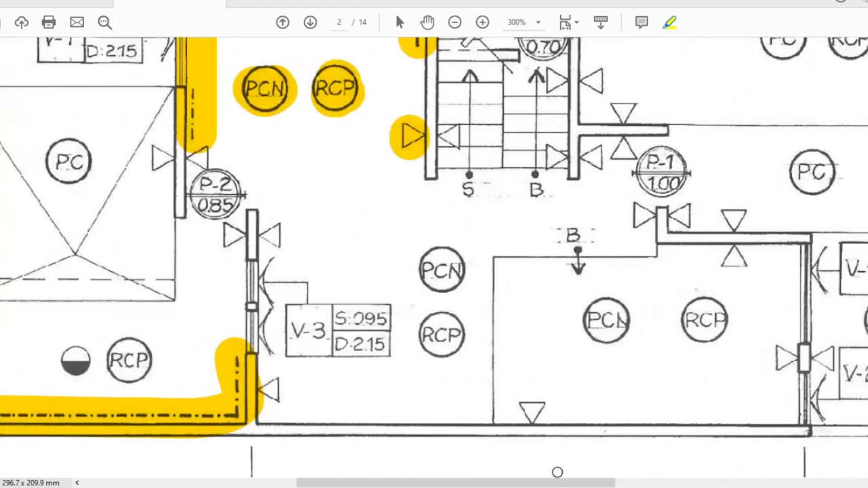Click the P-1 1.00 door tag
Image resolution: width=868 pixels, height=488 pixels.
(661, 172)
